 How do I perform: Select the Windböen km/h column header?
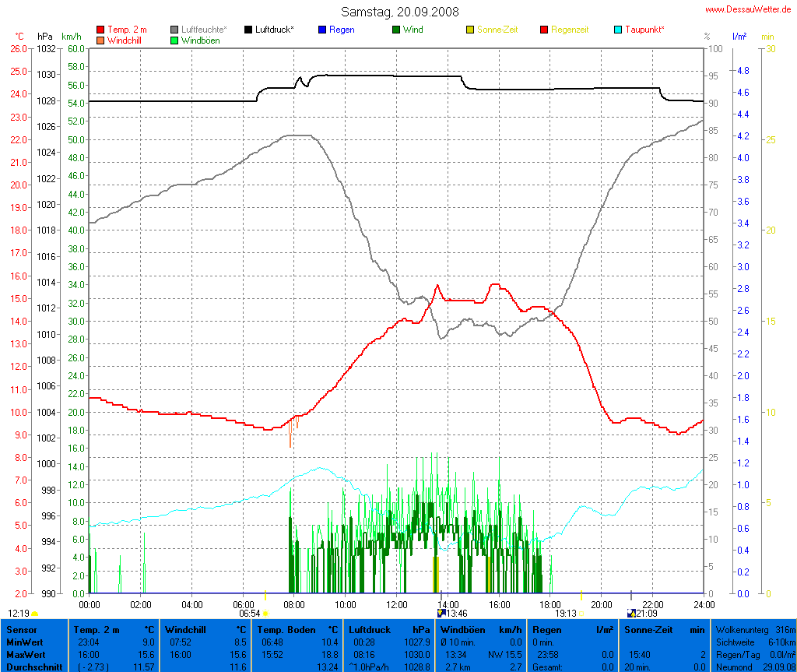point(480,629)
